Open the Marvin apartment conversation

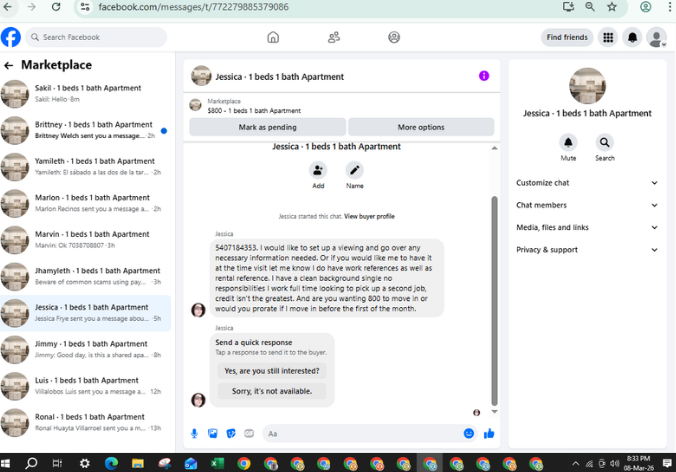pos(85,240)
